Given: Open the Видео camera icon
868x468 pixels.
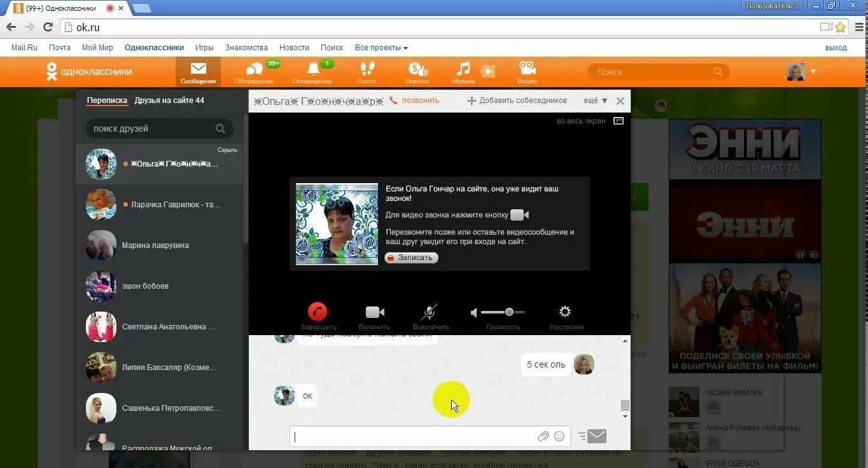Looking at the screenshot, I should point(527,68).
